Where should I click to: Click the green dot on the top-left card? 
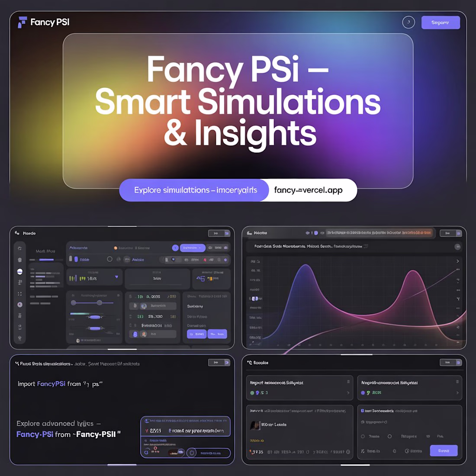pos(252,393)
